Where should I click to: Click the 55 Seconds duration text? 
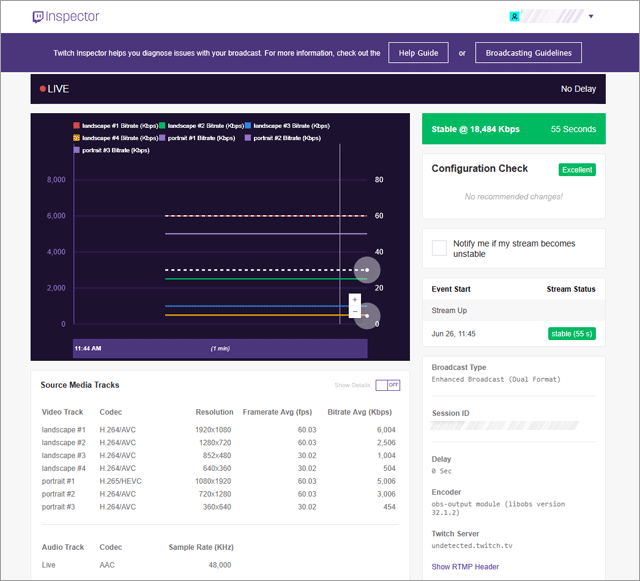573,129
